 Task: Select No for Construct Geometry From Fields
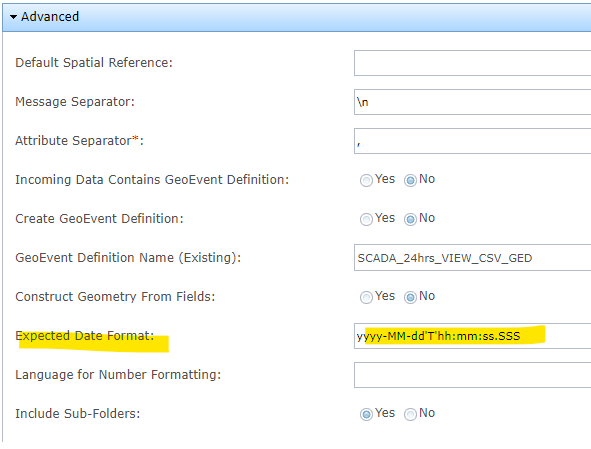pyautogui.click(x=410, y=297)
